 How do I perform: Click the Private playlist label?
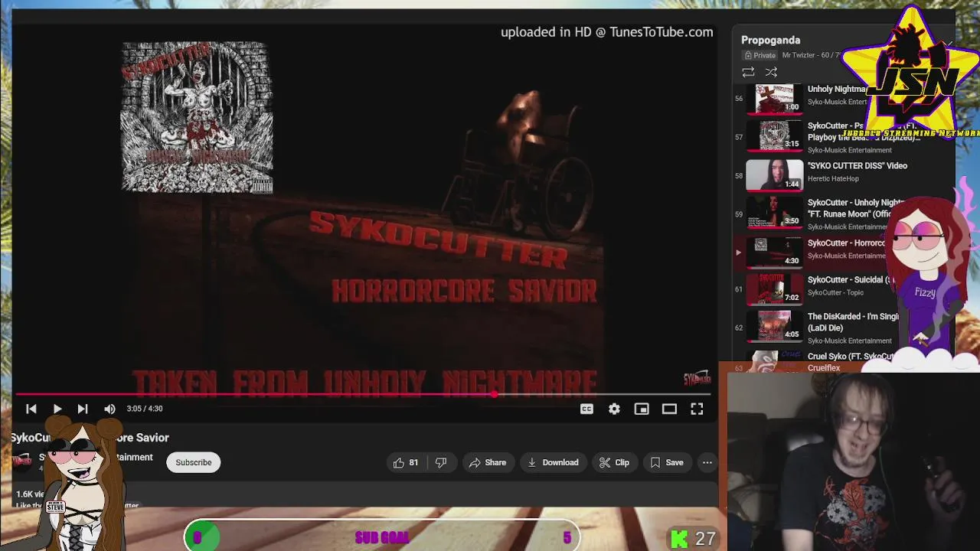click(x=760, y=55)
